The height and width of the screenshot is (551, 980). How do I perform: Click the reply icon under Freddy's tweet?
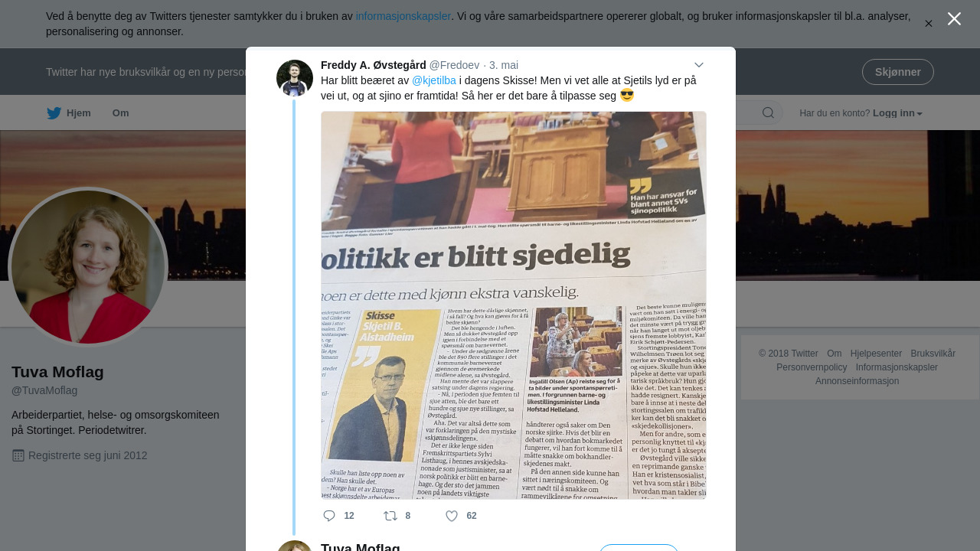(329, 516)
